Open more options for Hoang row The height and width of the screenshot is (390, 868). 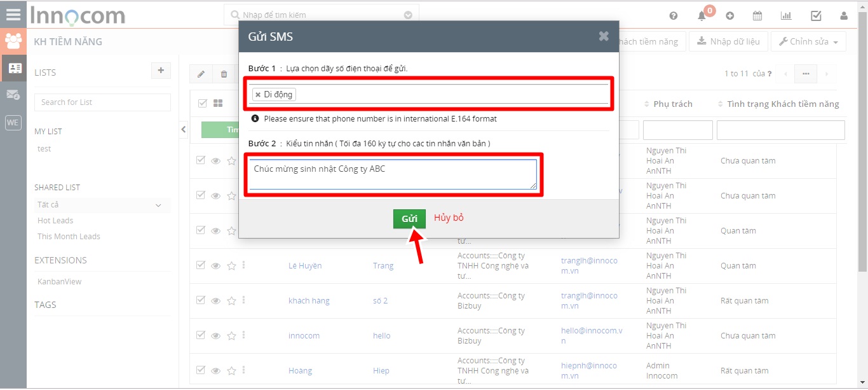(x=243, y=370)
